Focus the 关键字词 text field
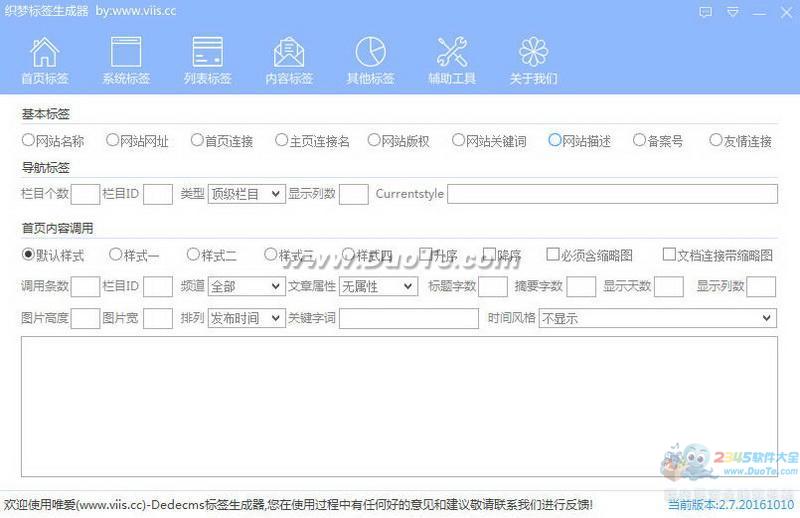Image resolution: width=800 pixels, height=518 pixels. point(409,318)
